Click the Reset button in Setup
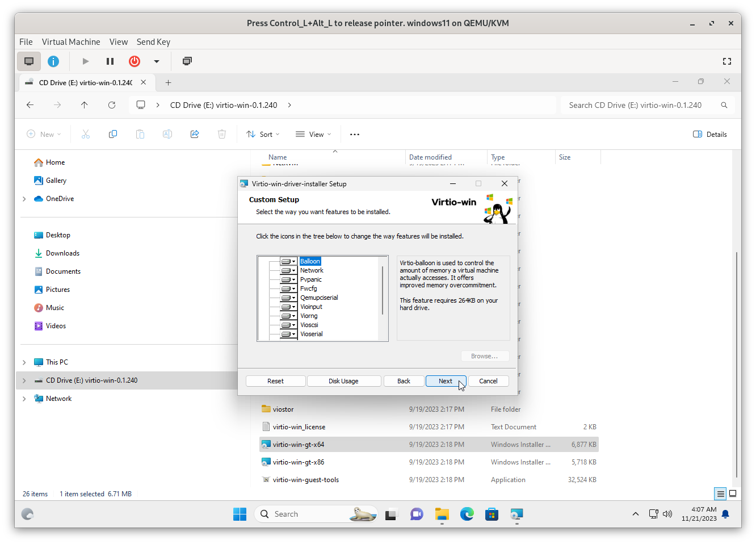The width and height of the screenshot is (756, 544). [275, 381]
